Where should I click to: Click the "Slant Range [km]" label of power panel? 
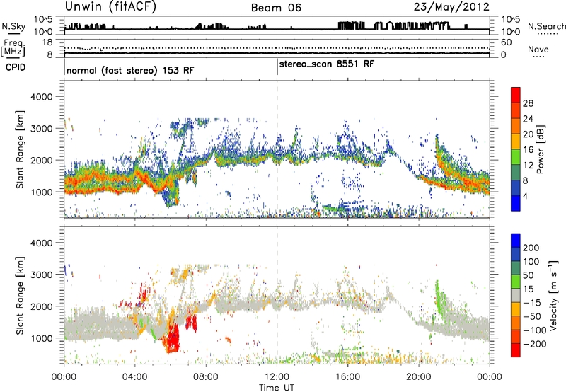pyautogui.click(x=20, y=149)
